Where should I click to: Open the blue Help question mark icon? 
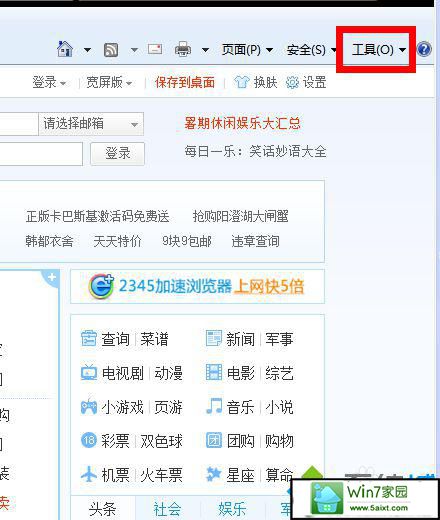(424, 49)
